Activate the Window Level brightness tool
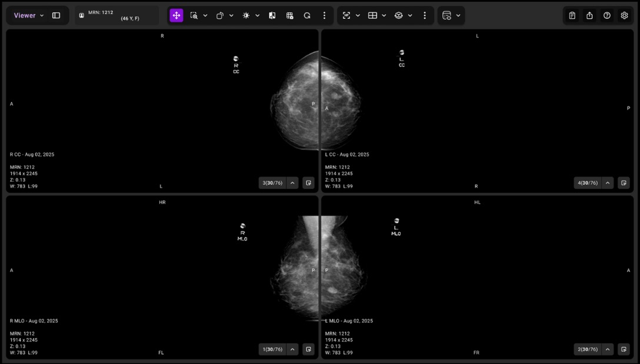Viewport: 640px width, 364px height. click(x=246, y=15)
